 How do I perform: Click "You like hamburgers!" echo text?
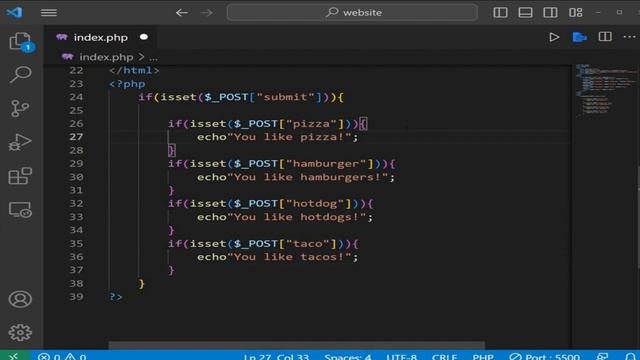[307, 177]
